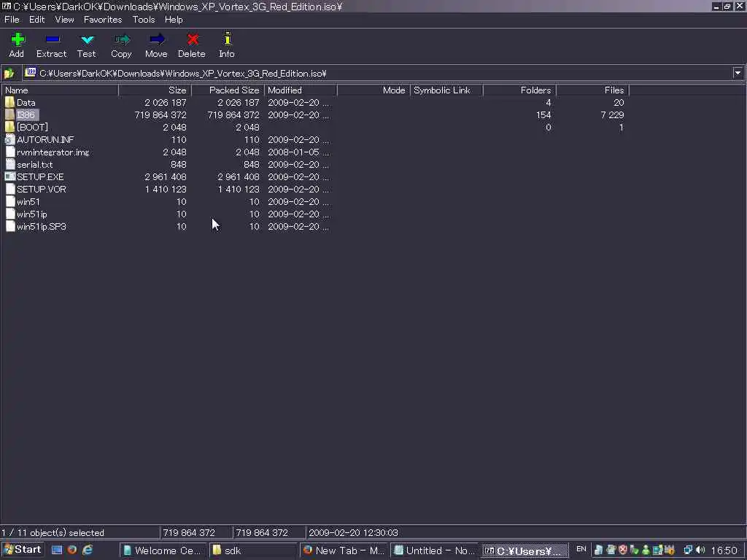Sort by the Packed Size column header
The image size is (747, 560).
228,90
